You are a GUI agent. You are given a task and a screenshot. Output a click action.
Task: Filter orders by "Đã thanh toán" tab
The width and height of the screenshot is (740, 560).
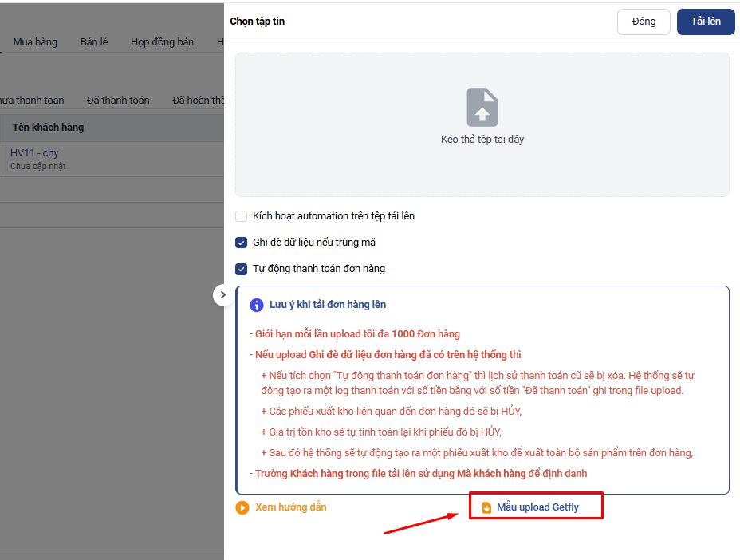coord(118,101)
